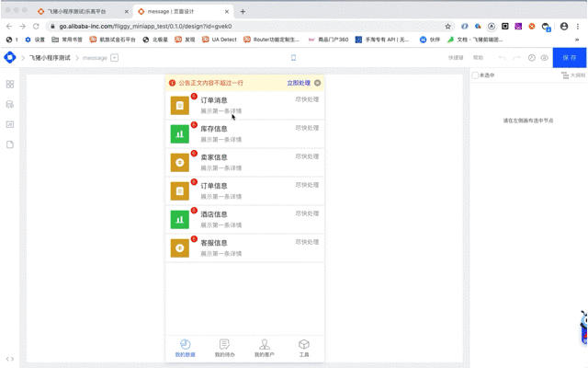
Task: Show more bookmarks with the double chevron
Action: 577,40
